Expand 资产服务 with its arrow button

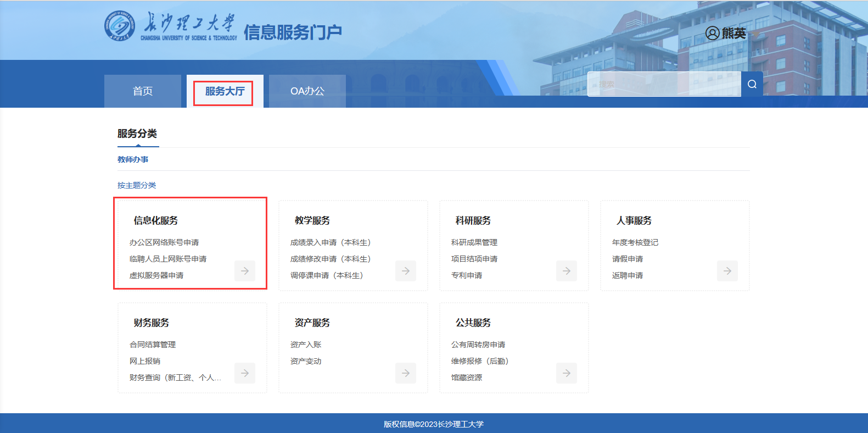coord(406,373)
